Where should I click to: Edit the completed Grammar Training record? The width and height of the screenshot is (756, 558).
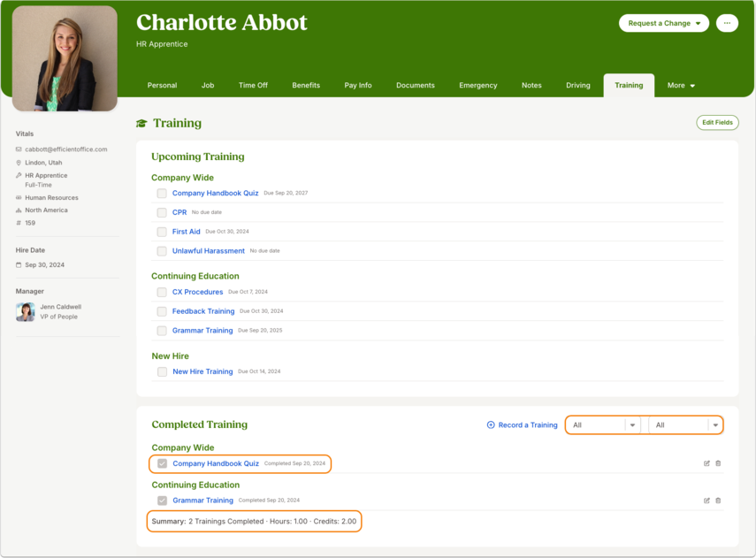(706, 501)
